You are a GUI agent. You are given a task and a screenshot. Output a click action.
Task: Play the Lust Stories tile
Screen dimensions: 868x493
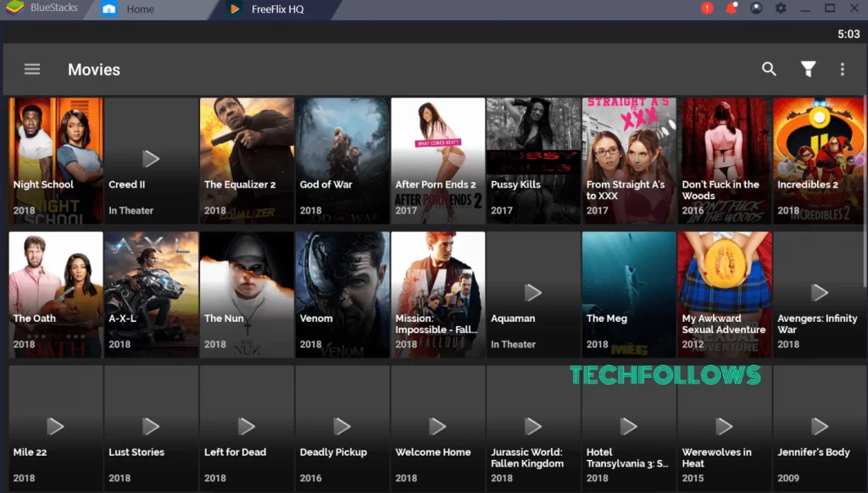[151, 429]
